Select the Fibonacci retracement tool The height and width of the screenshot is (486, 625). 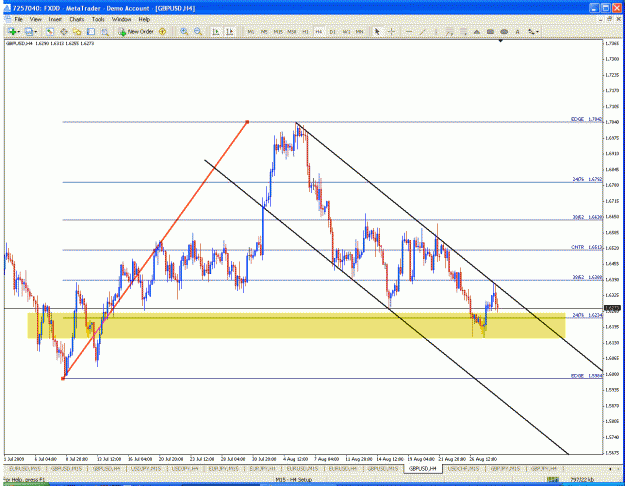click(x=463, y=31)
